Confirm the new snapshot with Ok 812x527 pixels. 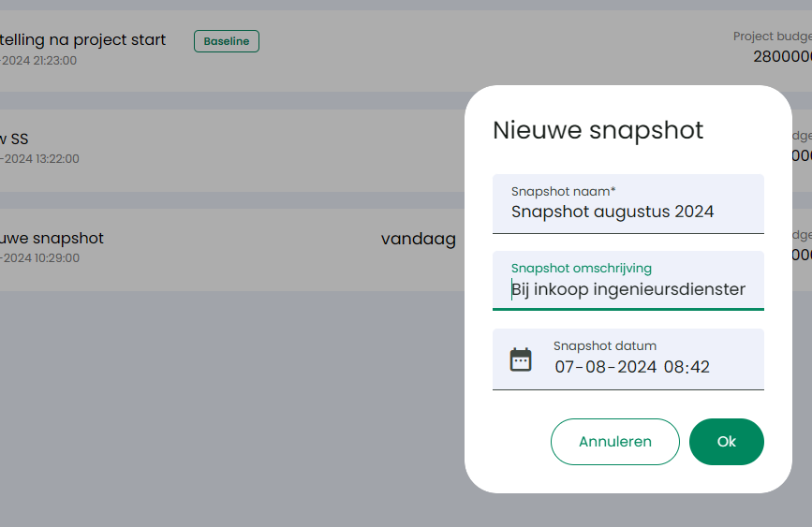click(726, 442)
